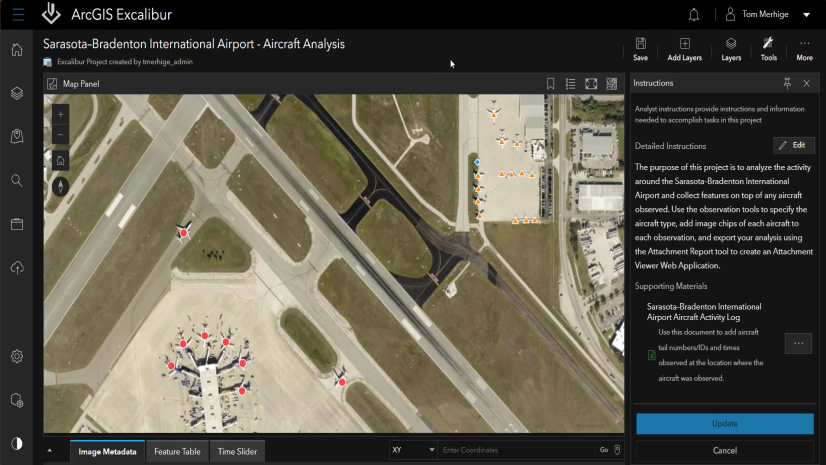Open the Tools menu
The width and height of the screenshot is (826, 465).
[769, 50]
